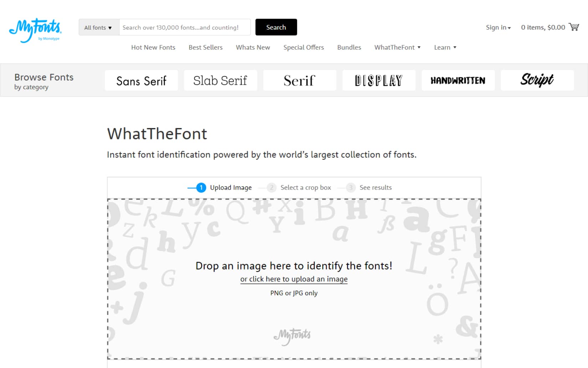588x368 pixels.
Task: Go to Hot New Fonts
Action: [x=153, y=47]
